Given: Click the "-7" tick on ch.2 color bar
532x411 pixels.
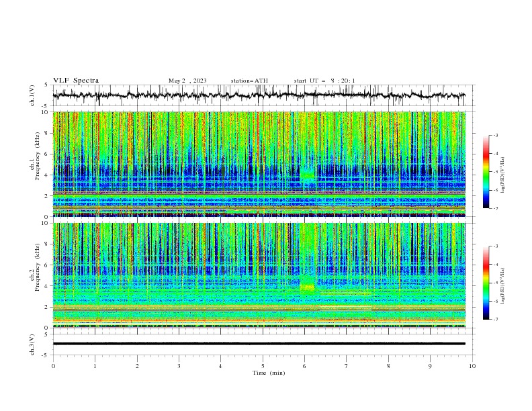Looking at the screenshot, I should click(495, 320).
